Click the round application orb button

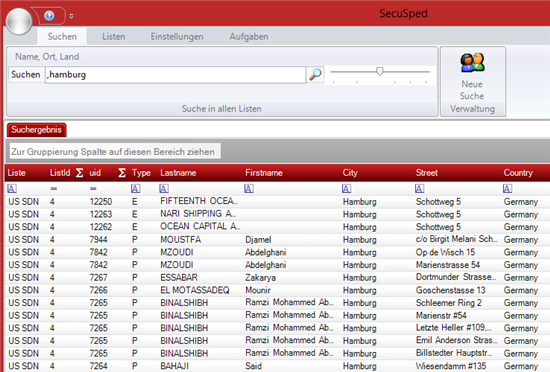[x=19, y=20]
